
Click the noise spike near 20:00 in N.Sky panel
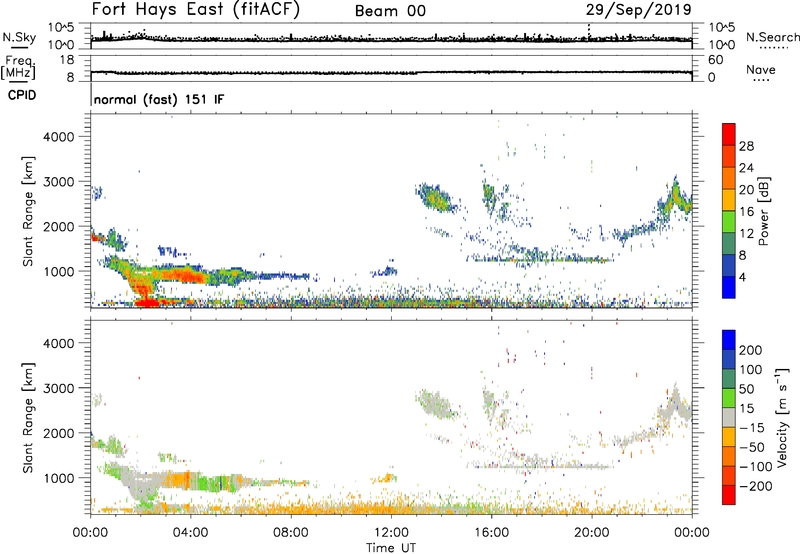click(x=589, y=32)
